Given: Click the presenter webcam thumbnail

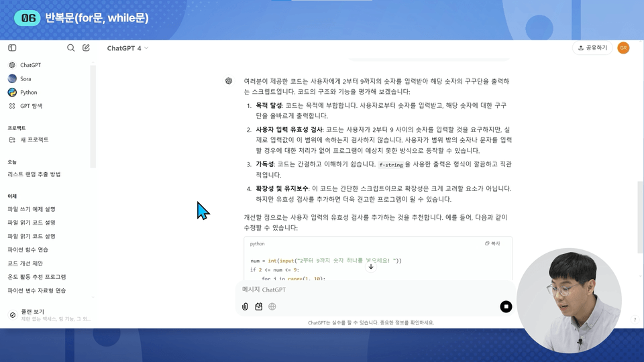Looking at the screenshot, I should 569,300.
